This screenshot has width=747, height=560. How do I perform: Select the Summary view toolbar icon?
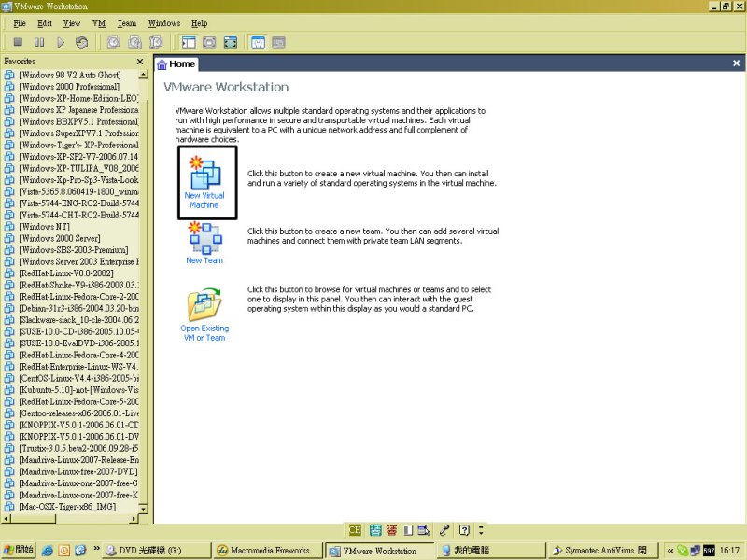pyautogui.click(x=258, y=42)
